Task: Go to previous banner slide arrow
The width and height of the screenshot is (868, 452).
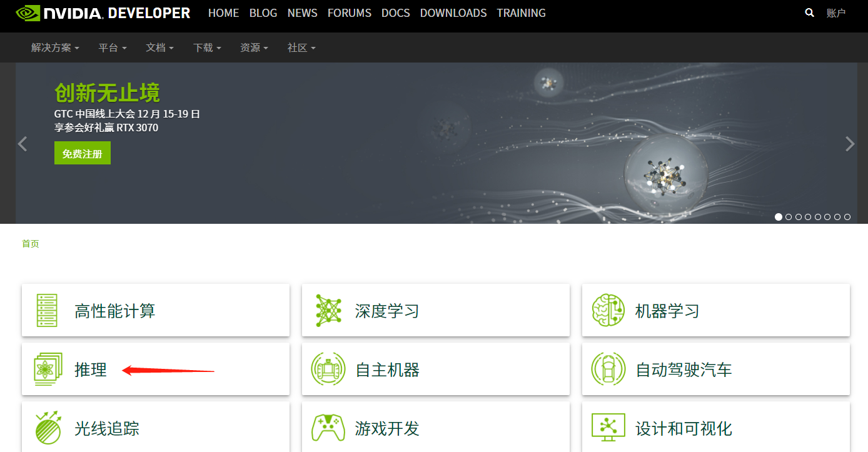Action: 23,144
